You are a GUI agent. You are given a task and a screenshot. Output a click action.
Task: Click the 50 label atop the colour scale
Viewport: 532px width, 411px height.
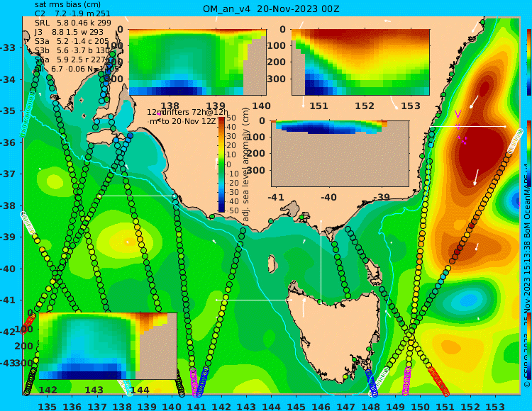(x=231, y=118)
